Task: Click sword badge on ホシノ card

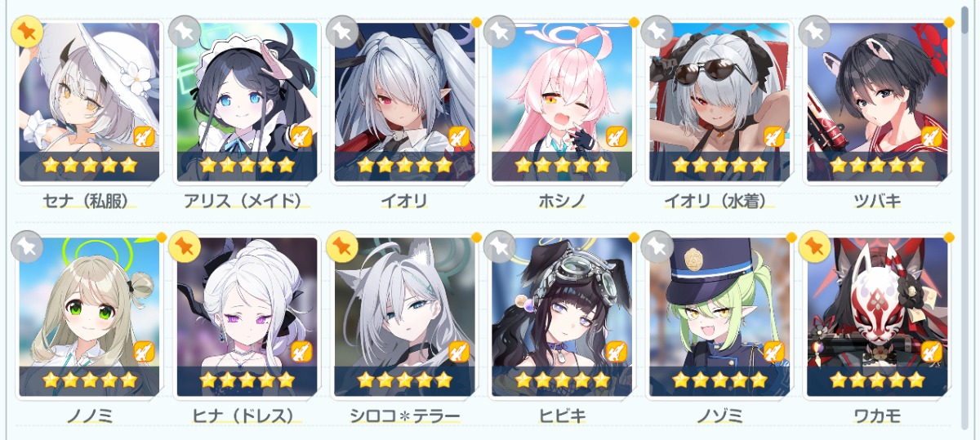Action: point(617,136)
